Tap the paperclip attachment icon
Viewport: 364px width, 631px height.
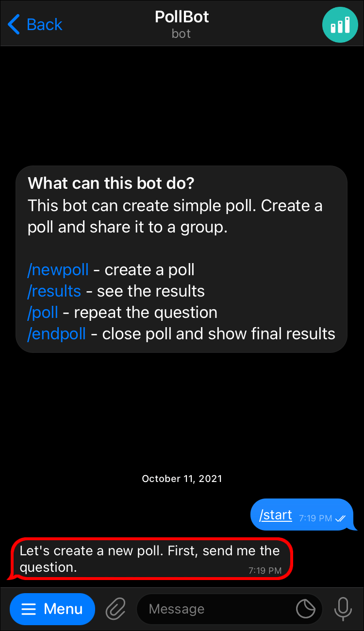pyautogui.click(x=116, y=609)
